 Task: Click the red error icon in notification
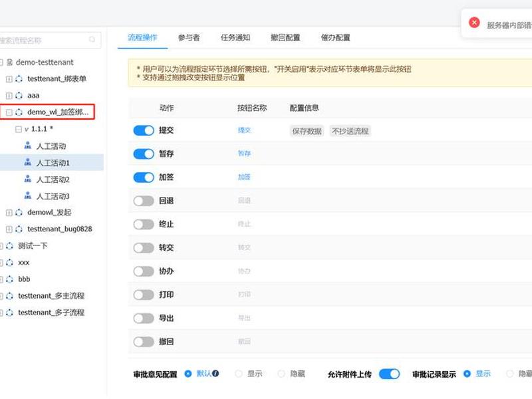[474, 23]
